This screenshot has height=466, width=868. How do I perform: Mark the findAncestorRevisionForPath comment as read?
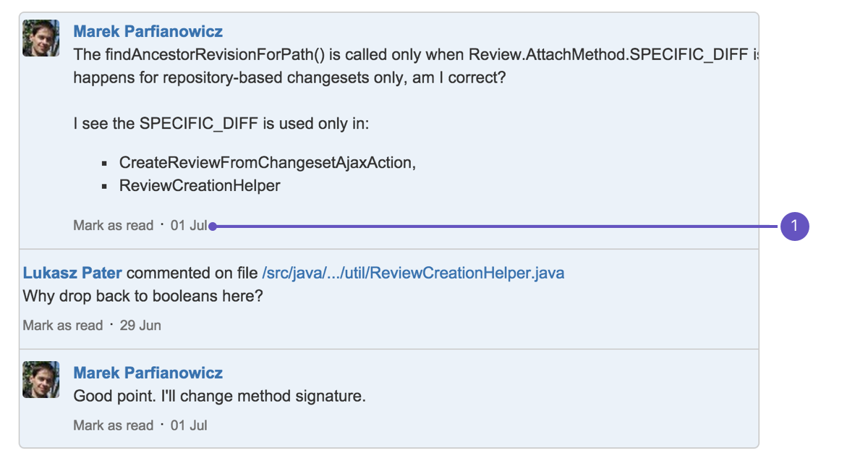[114, 226]
